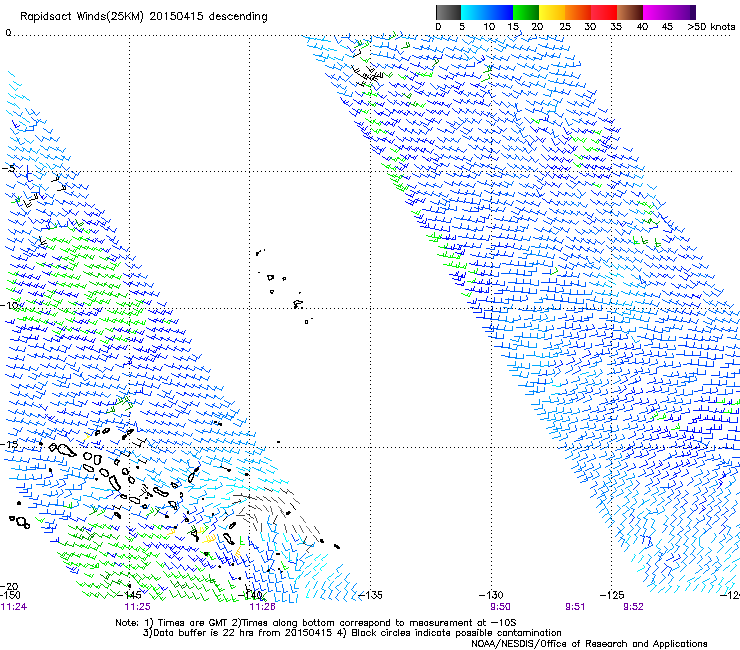Click the '11:26' pass time label
Viewport: 740px width, 650px height.
262,607
